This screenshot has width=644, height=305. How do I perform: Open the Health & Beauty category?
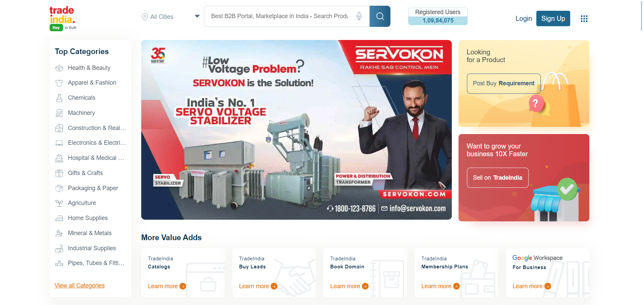click(89, 68)
